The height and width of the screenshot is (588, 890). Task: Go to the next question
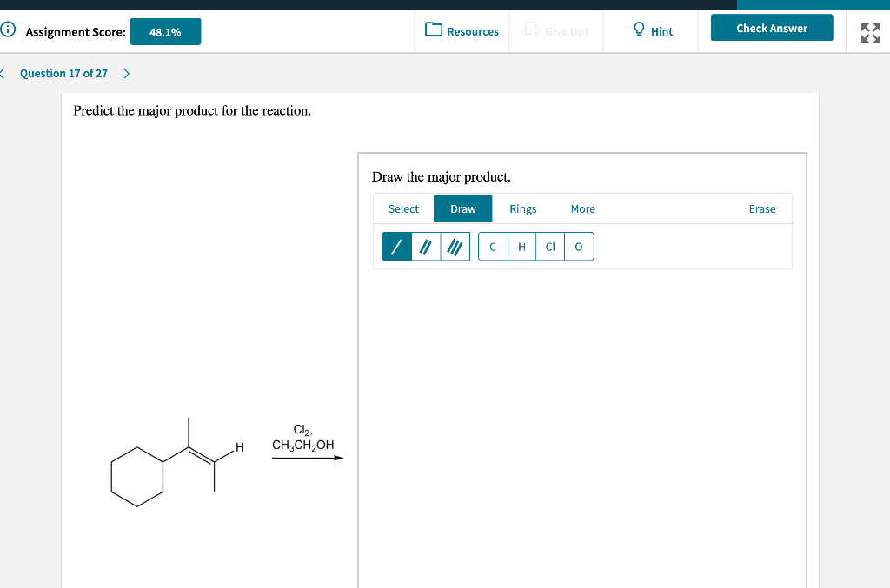[x=126, y=74]
